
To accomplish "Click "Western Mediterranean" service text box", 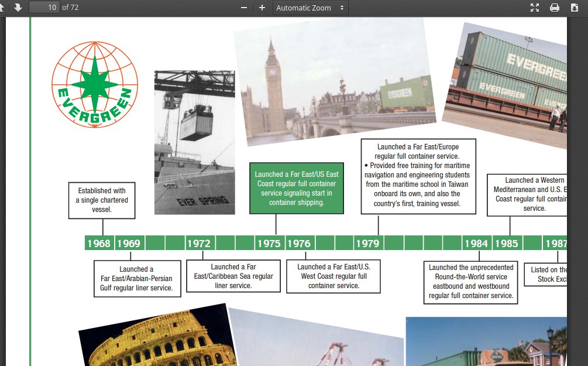I will 527,194.
